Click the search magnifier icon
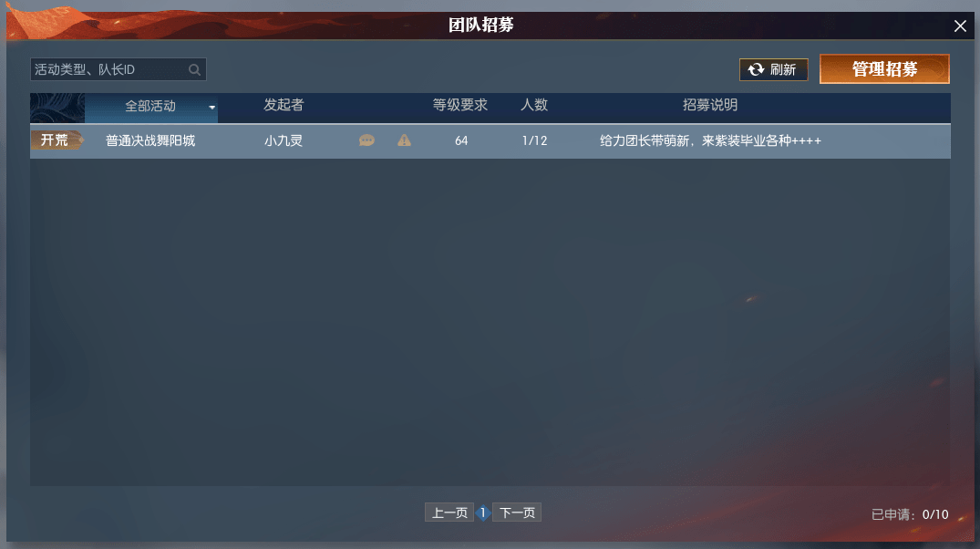Viewport: 980px width, 549px height. click(194, 69)
